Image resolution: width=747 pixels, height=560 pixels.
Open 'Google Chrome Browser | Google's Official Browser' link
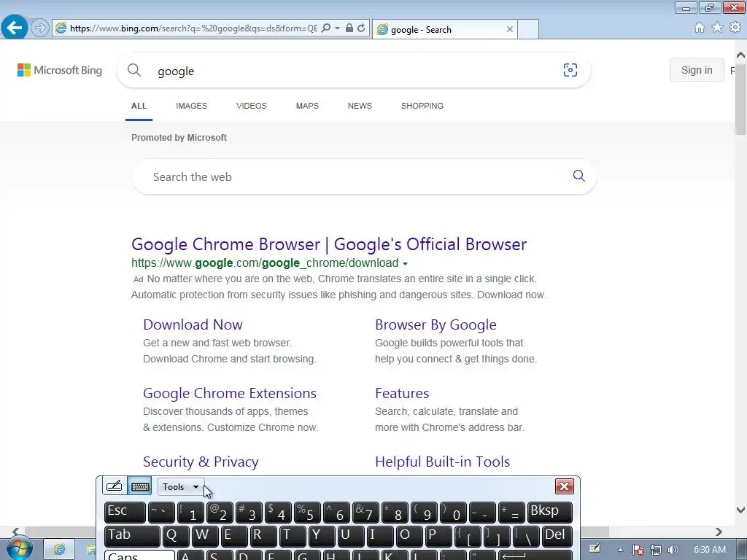click(329, 244)
